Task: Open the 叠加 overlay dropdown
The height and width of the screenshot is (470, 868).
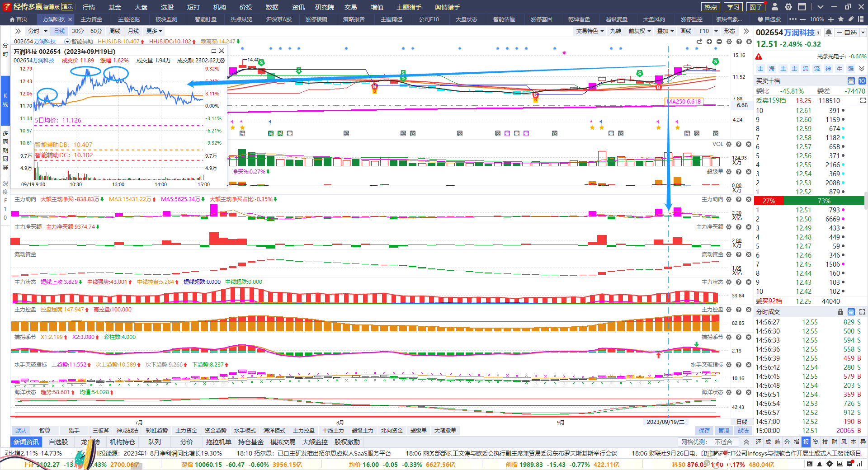Action: (x=665, y=31)
